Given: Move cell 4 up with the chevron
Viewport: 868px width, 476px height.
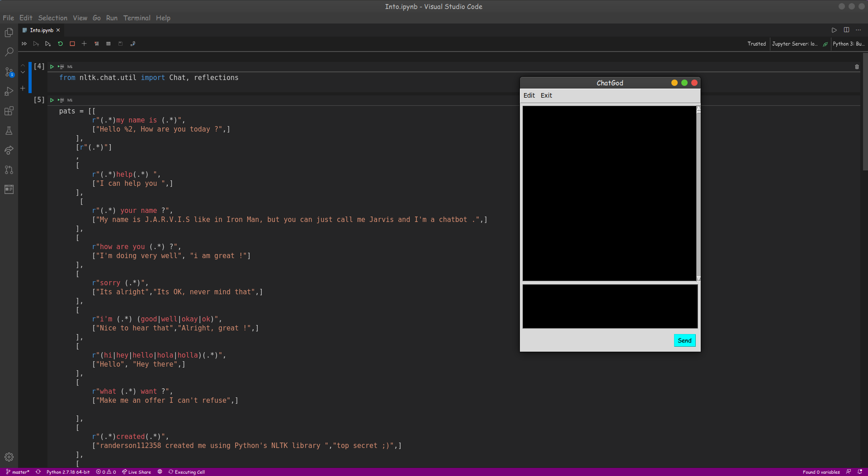Looking at the screenshot, I should [x=23, y=65].
